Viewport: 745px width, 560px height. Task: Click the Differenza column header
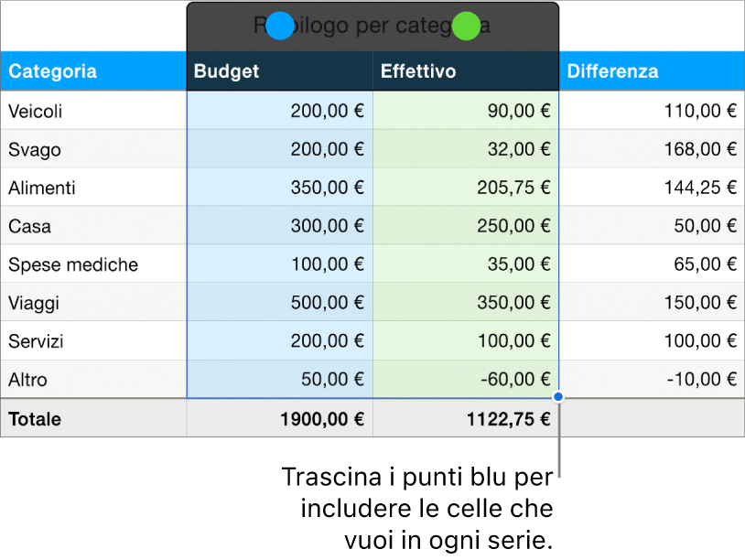[651, 71]
